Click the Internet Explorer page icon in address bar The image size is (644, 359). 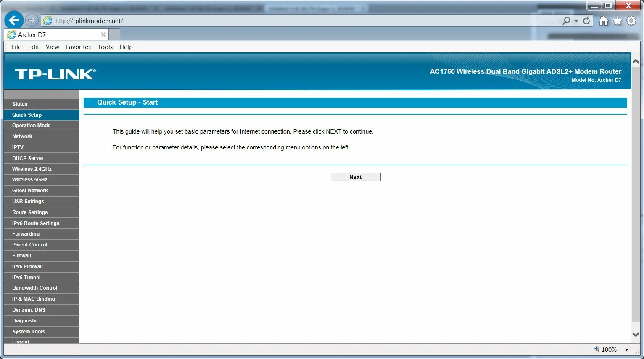tap(48, 21)
